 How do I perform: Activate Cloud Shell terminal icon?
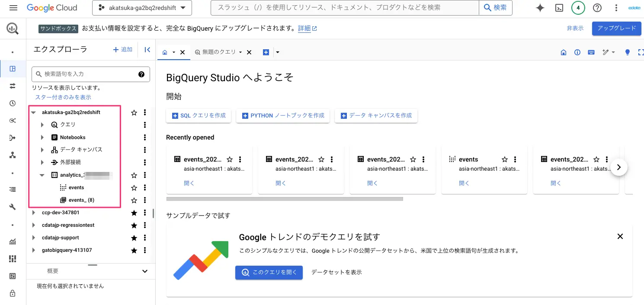pos(559,8)
